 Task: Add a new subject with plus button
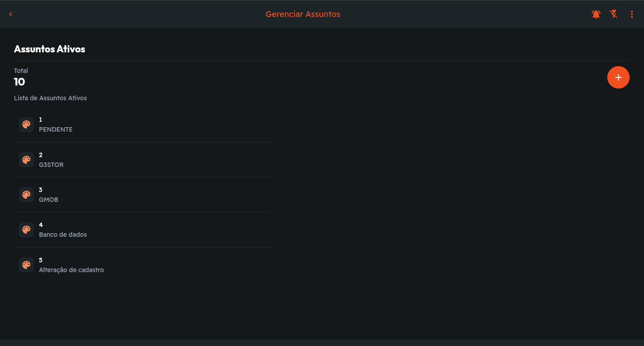click(x=618, y=77)
